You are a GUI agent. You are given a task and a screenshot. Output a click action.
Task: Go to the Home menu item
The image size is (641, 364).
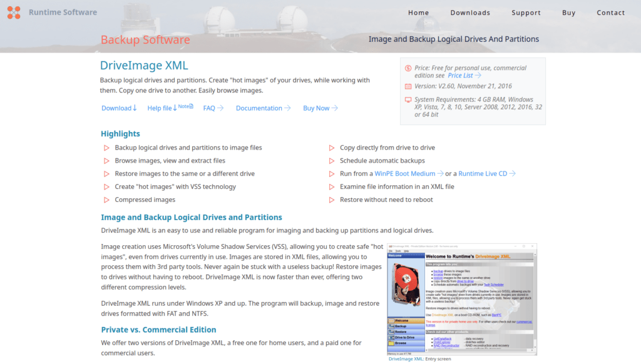click(418, 13)
